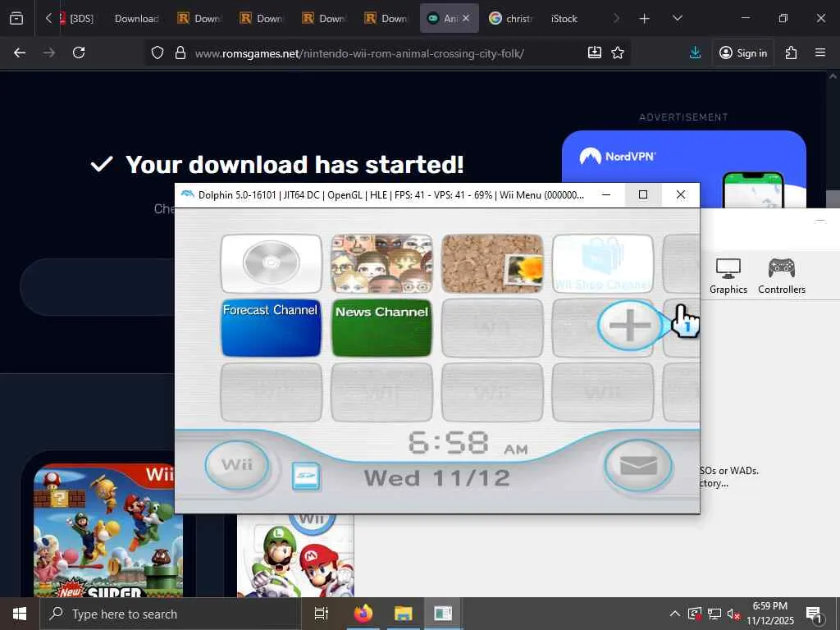Open the Wii Message Board envelope button
The width and height of the screenshot is (840, 630).
click(x=638, y=465)
